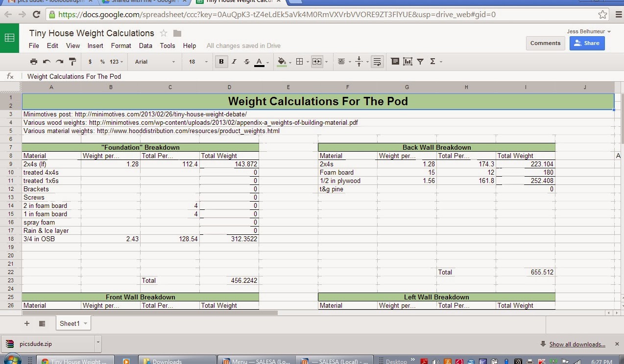Open horizontal align options

(343, 62)
